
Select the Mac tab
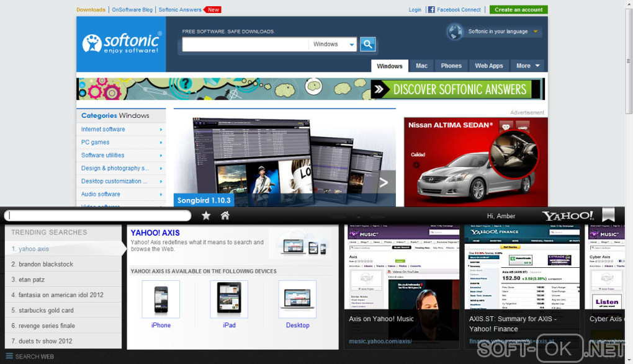pos(421,66)
